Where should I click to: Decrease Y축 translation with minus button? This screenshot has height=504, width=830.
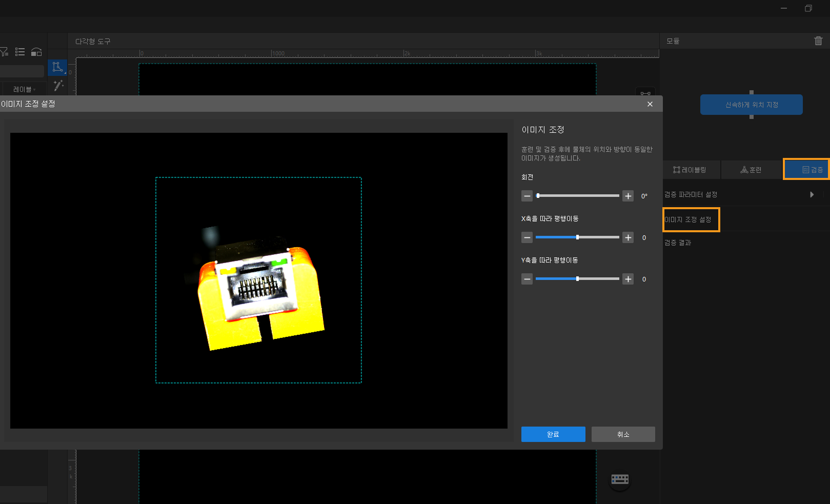click(x=527, y=279)
